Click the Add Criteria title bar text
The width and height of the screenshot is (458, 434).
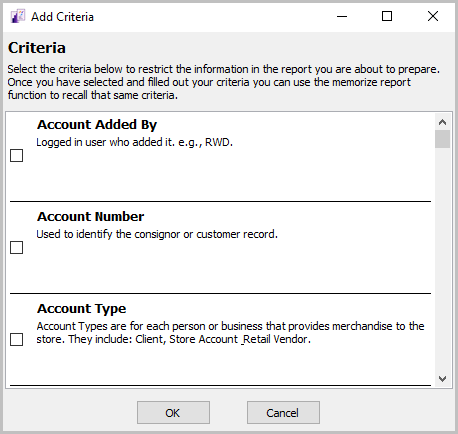tap(62, 17)
